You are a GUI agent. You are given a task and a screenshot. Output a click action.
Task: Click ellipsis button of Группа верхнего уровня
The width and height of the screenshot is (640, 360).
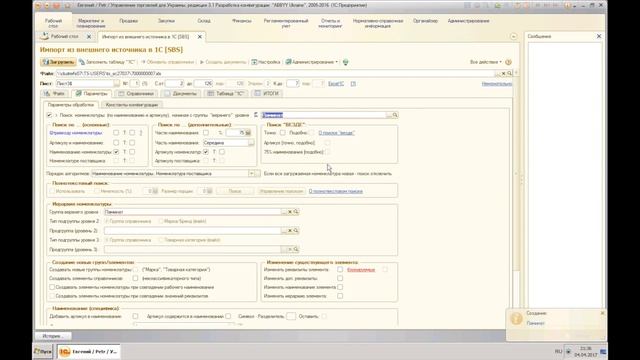click(x=284, y=212)
